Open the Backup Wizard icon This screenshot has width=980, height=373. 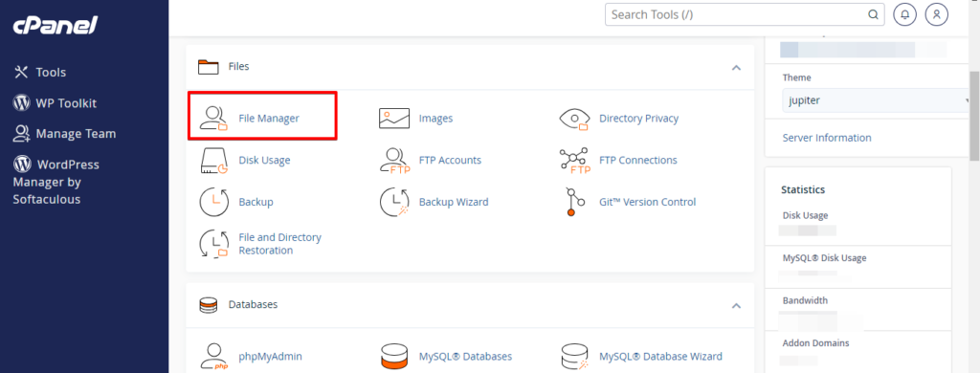394,203
